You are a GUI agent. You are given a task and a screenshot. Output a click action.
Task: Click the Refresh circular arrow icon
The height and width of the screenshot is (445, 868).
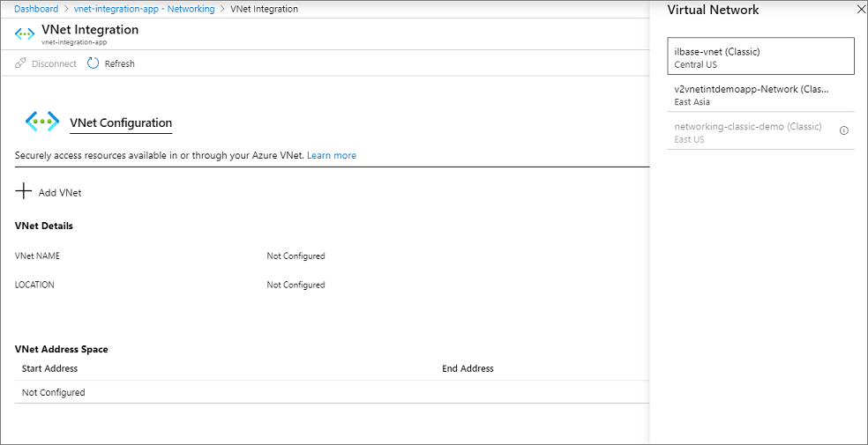tap(93, 63)
